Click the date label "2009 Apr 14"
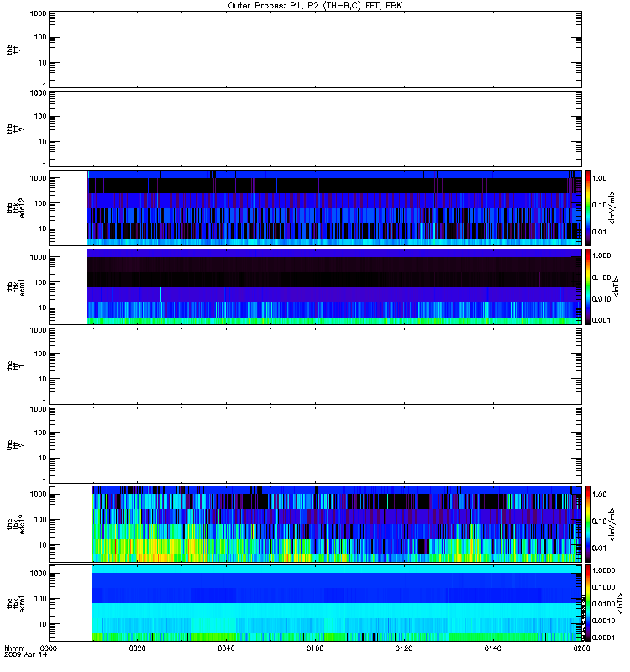 [26, 654]
